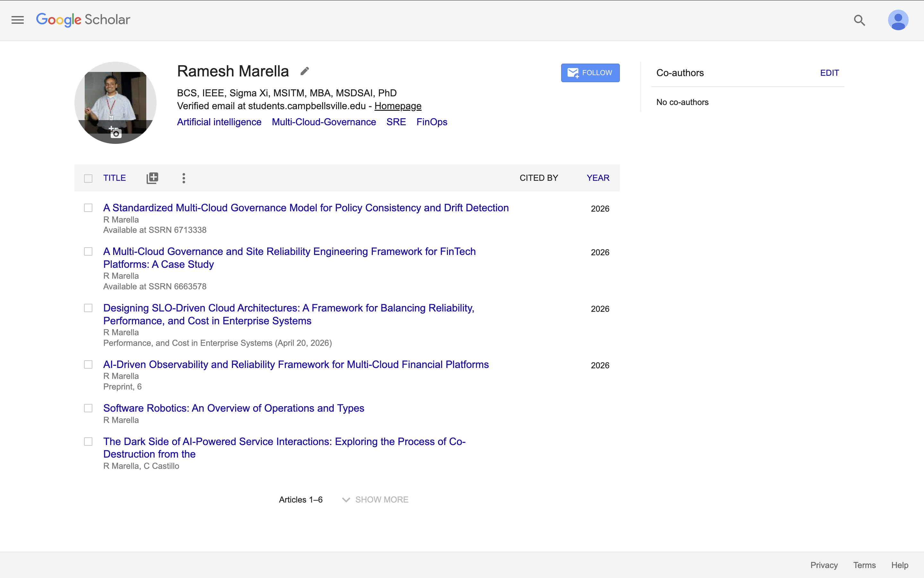Screen dimensions: 924x578
Task: Check the FinTech Platforms Case Study article
Action: point(88,251)
